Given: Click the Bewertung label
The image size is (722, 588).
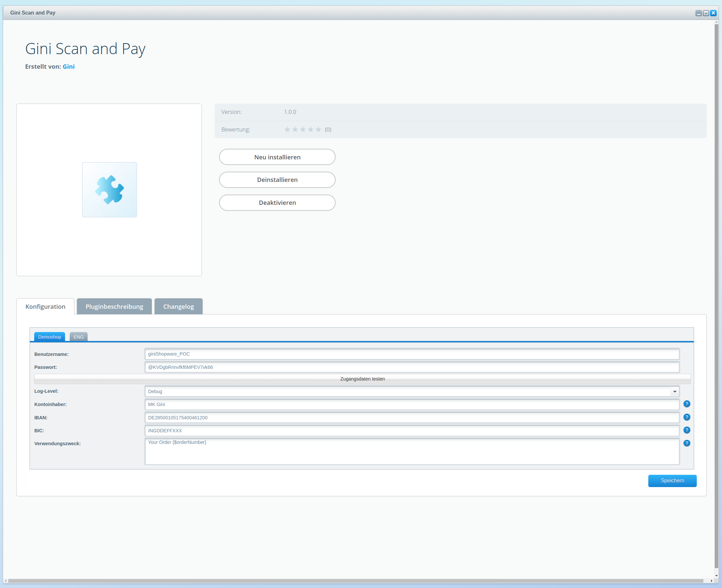Looking at the screenshot, I should [236, 129].
